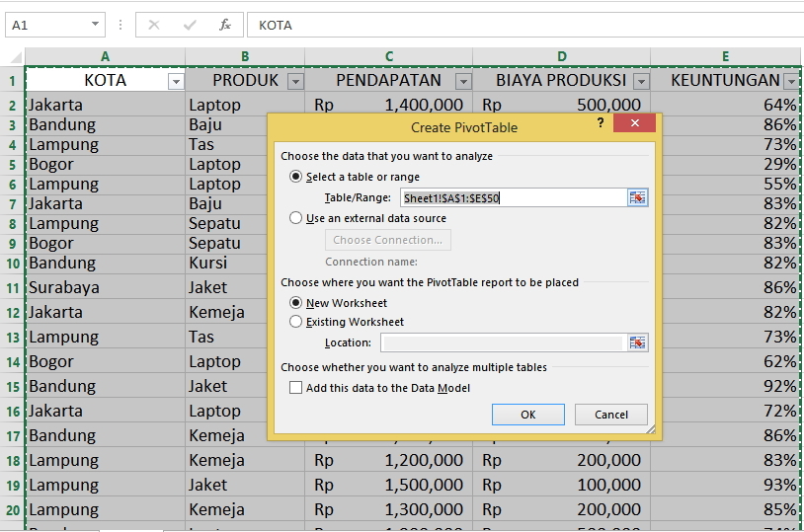This screenshot has height=532, width=804.
Task: Select column C header
Action: [x=389, y=56]
